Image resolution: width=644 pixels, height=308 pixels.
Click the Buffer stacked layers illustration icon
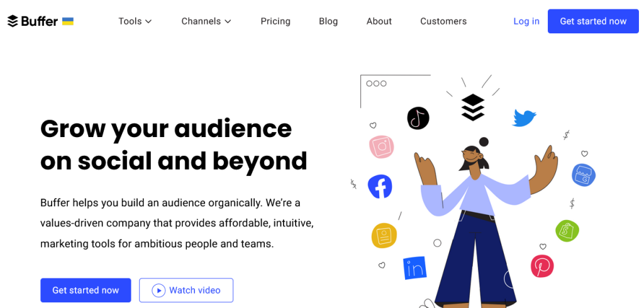tap(473, 107)
